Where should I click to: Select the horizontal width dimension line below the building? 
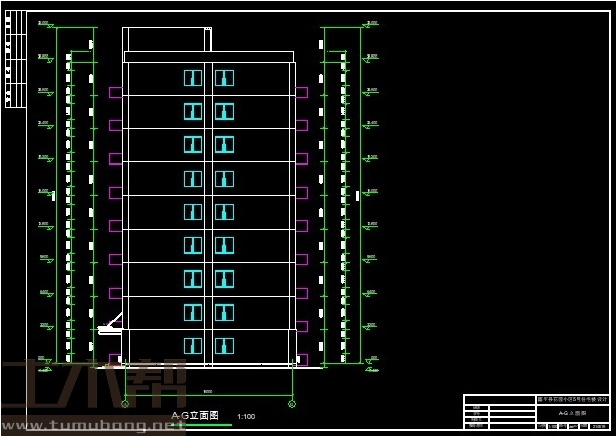coord(208,391)
